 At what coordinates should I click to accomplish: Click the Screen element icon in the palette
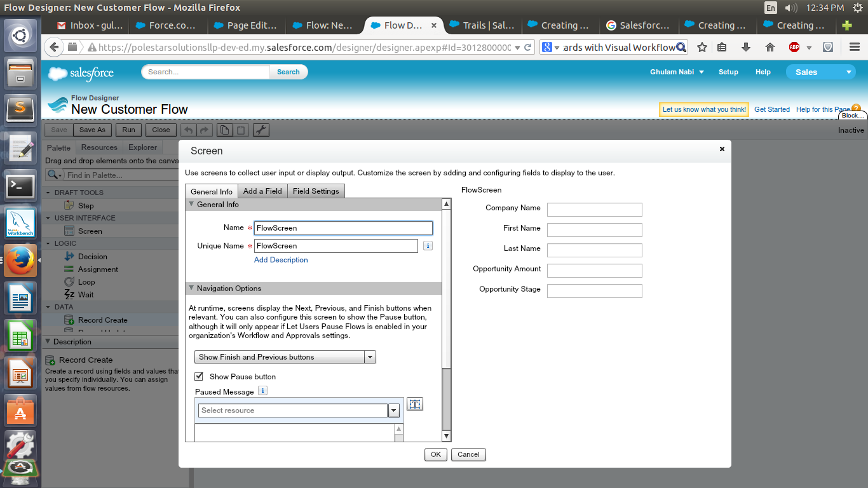(69, 231)
